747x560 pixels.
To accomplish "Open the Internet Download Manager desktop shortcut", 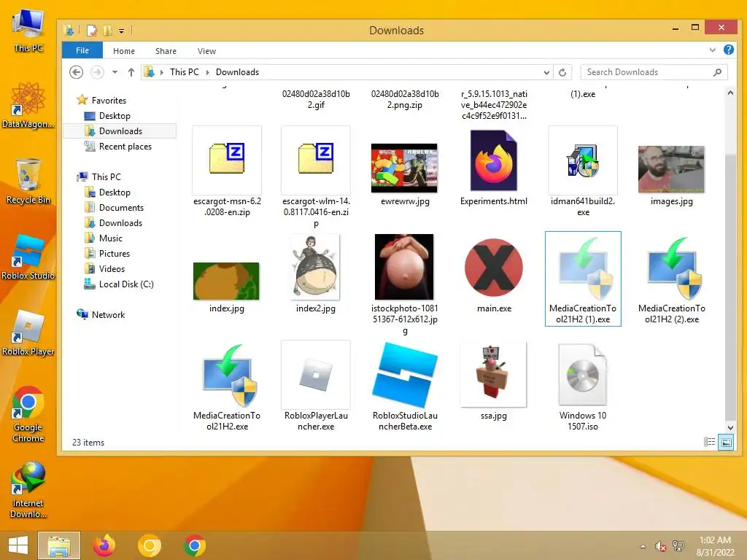I will click(x=28, y=490).
